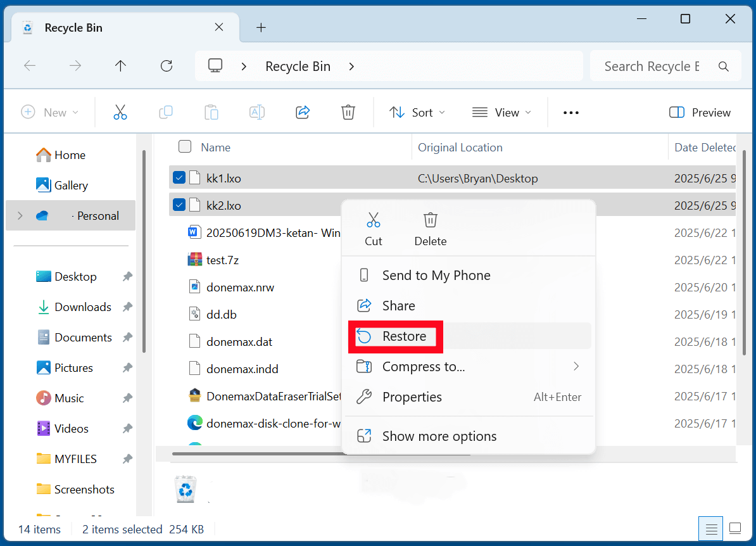The image size is (756, 546).
Task: Toggle the select-all checkbox in the header
Action: point(184,146)
